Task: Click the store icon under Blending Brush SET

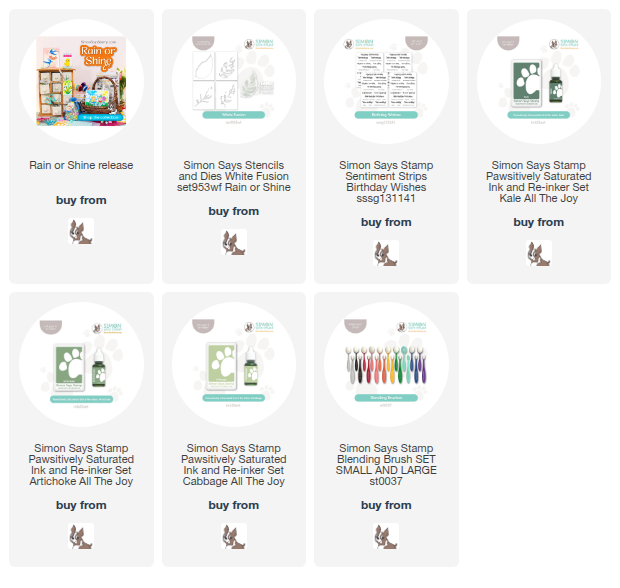Action: (x=386, y=536)
